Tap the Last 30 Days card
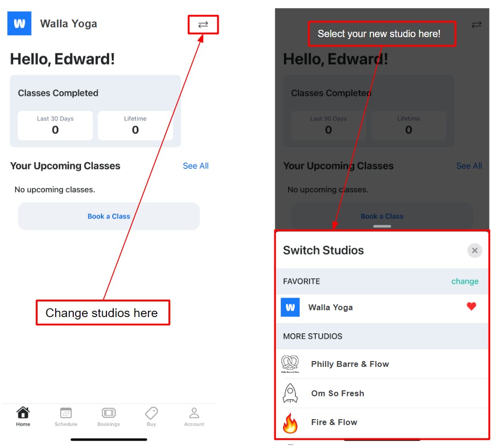Viewport: 494px width, 448px height. (x=55, y=126)
